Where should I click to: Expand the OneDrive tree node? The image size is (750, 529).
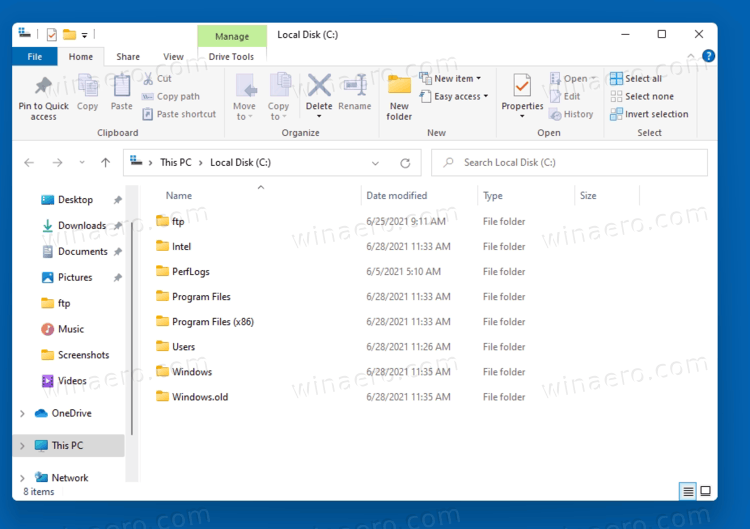22,413
